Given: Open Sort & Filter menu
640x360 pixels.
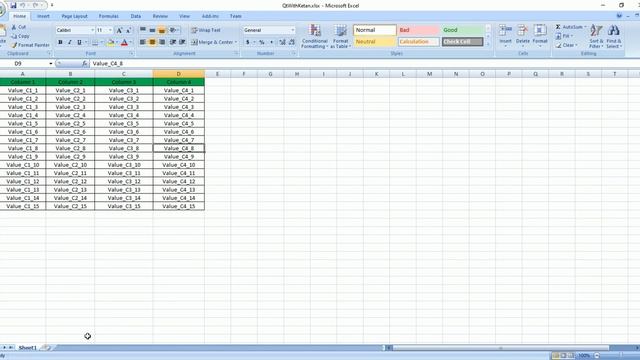Looking at the screenshot, I should click(x=596, y=36).
